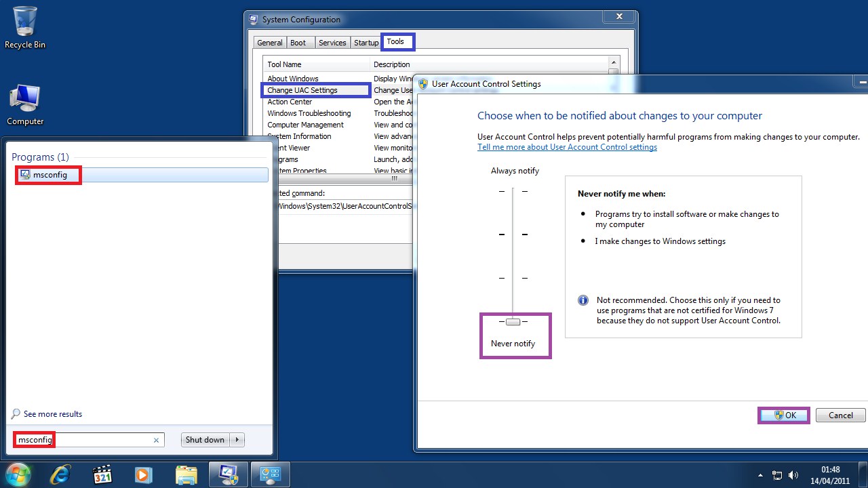Click the Windows Start orb

coord(18,474)
